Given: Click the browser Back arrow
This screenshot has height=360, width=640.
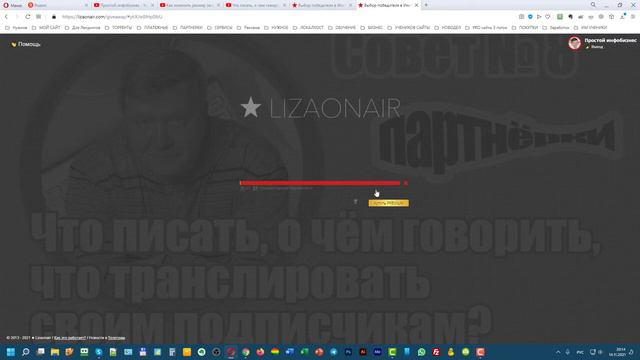Looking at the screenshot, I should click(6, 17).
